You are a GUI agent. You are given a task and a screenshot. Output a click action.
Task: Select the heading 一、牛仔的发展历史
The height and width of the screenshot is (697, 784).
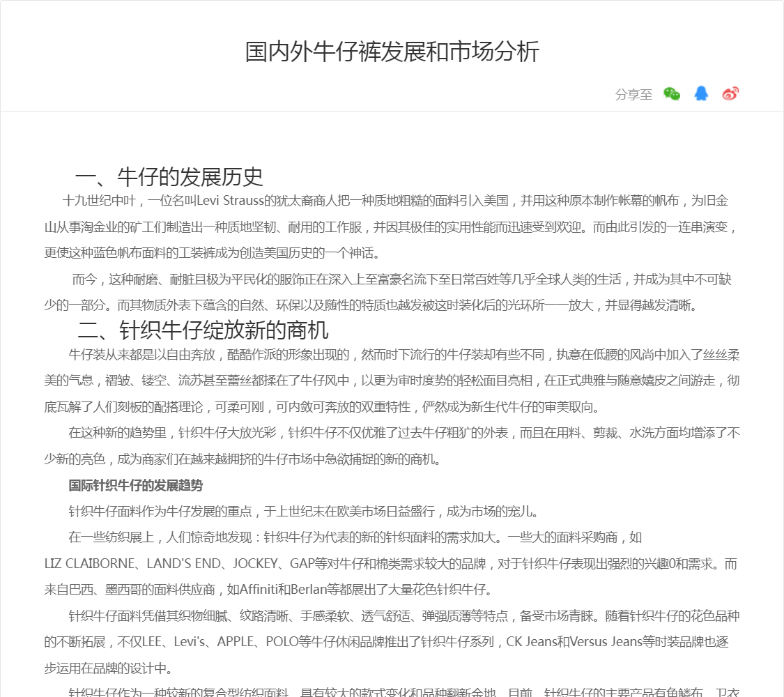169,176
